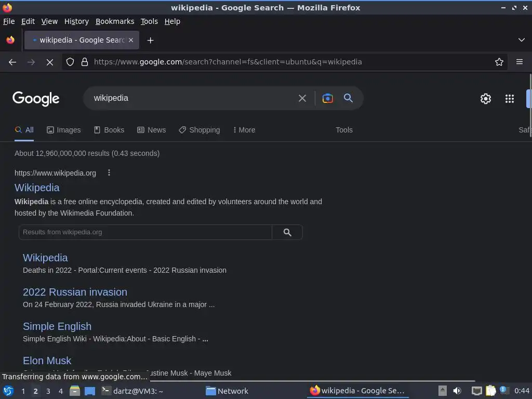Open Google quick settings gear
The width and height of the screenshot is (532, 399).
tap(486, 99)
